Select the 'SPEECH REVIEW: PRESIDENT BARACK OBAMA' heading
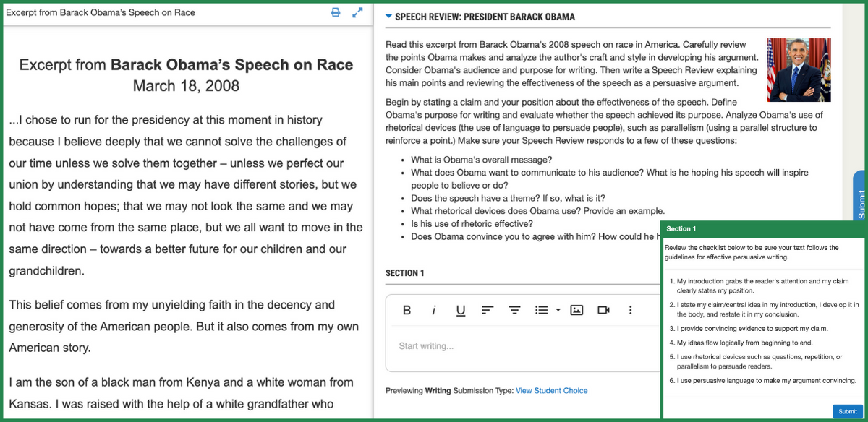 coord(485,16)
